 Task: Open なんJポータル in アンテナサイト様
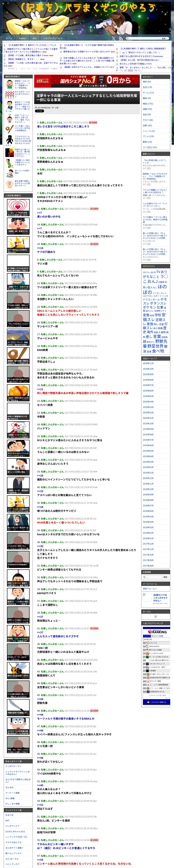(x=12, y=859)
